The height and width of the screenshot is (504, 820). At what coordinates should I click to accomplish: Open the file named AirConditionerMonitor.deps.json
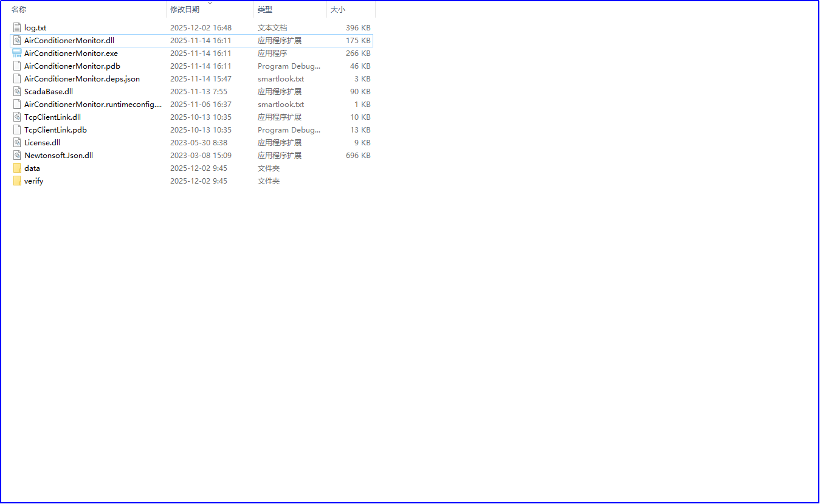pos(81,78)
